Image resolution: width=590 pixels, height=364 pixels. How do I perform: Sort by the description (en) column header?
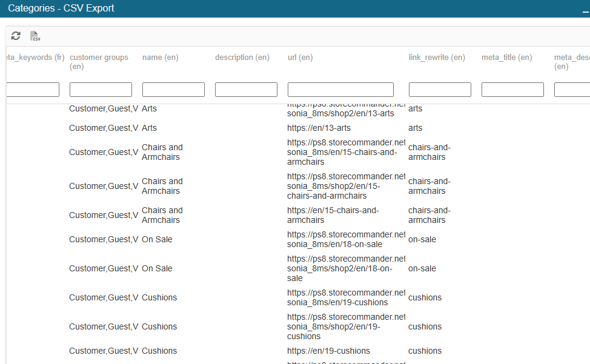click(242, 57)
